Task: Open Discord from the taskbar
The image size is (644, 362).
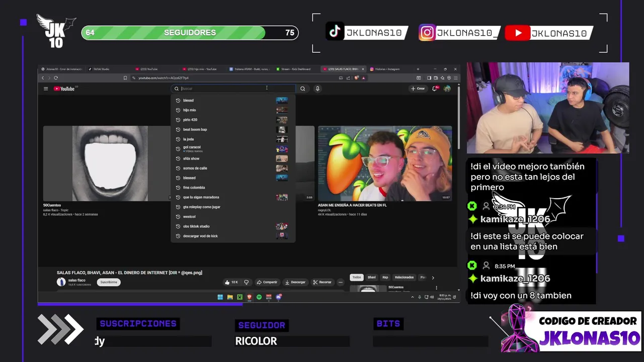Action: [278, 297]
